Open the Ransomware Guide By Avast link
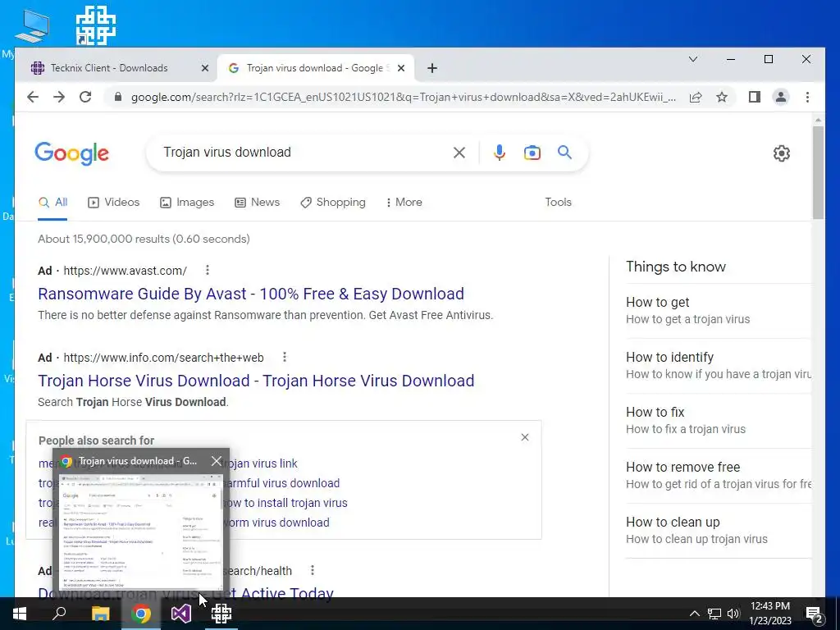This screenshot has width=840, height=630. click(x=251, y=294)
